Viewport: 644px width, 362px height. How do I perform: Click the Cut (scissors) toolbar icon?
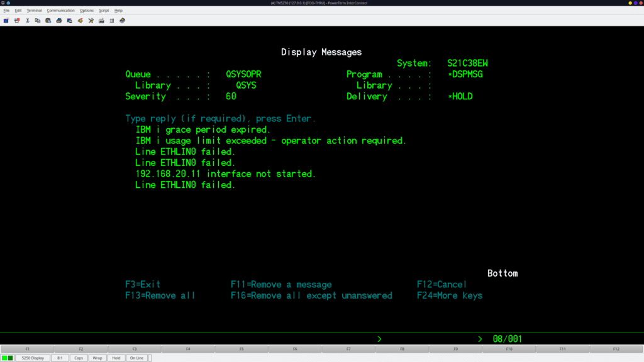click(x=28, y=21)
